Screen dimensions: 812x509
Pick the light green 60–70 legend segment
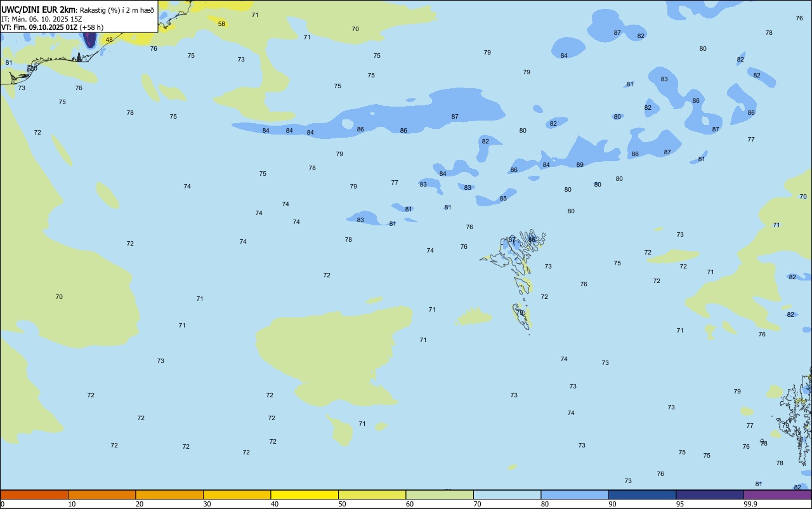440,494
